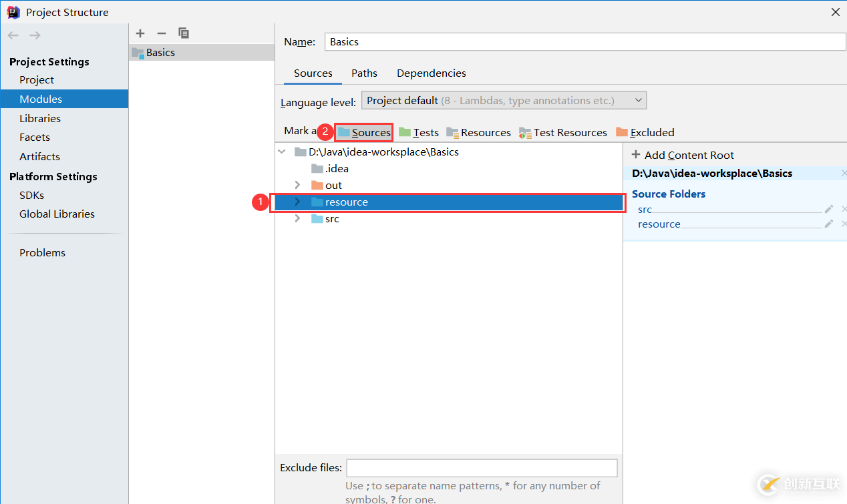The height and width of the screenshot is (504, 847).
Task: Click the back navigation arrow
Action: click(x=13, y=35)
